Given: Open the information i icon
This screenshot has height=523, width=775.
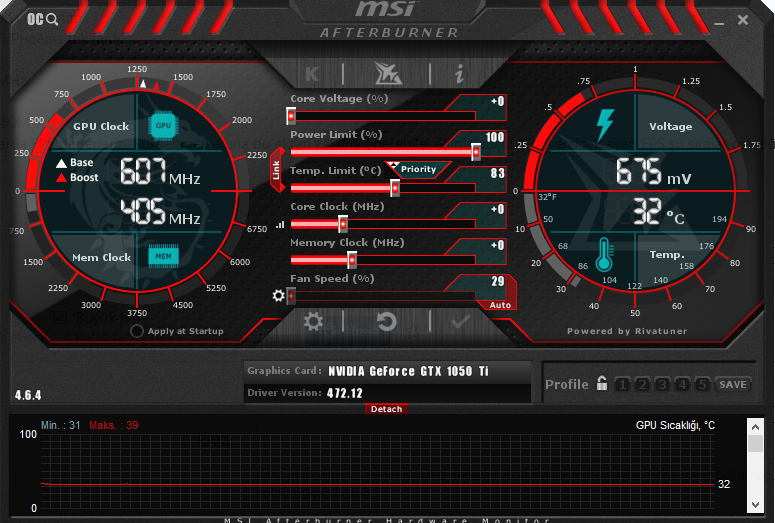Looking at the screenshot, I should [460, 74].
